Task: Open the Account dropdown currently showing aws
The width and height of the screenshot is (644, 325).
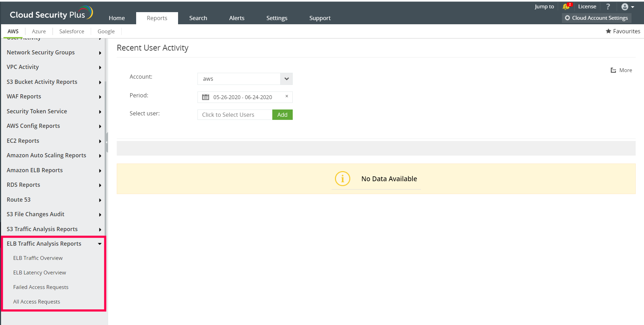Action: (x=286, y=79)
